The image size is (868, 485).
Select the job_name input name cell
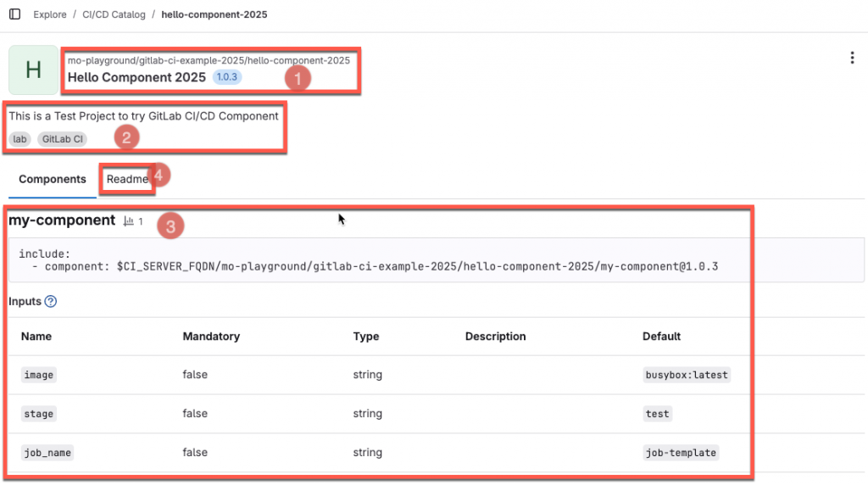pyautogui.click(x=47, y=452)
